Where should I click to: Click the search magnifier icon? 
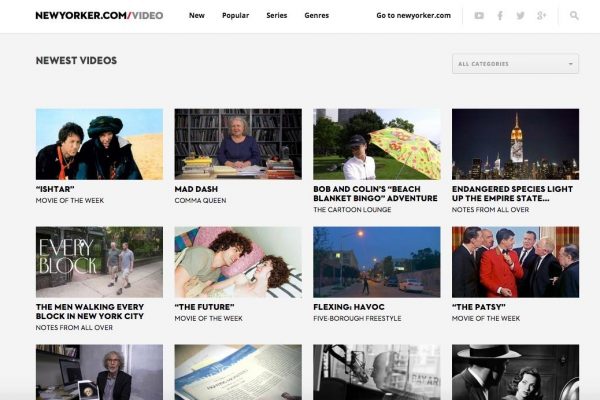(x=574, y=16)
